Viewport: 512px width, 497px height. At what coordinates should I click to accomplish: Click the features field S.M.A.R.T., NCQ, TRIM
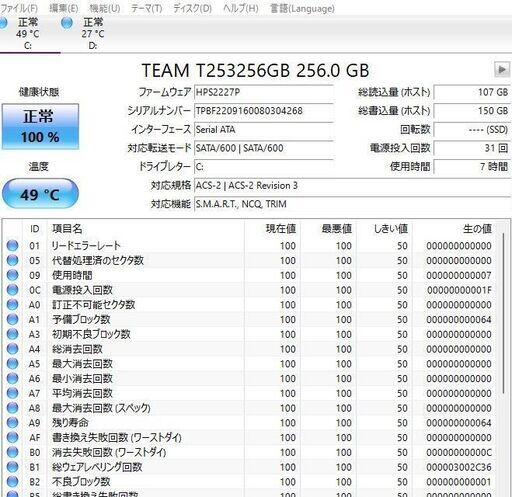pos(352,204)
